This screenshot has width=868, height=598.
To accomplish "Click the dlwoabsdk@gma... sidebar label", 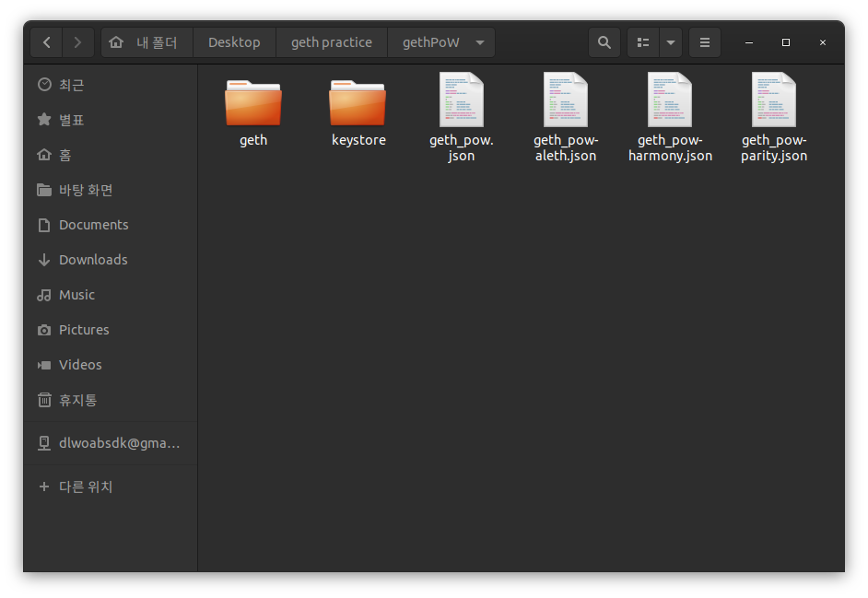I will [119, 443].
